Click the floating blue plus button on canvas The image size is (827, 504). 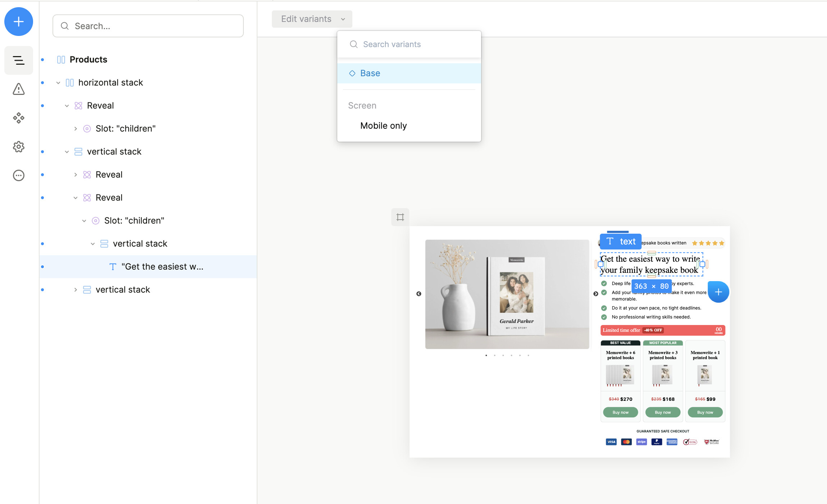coord(718,292)
